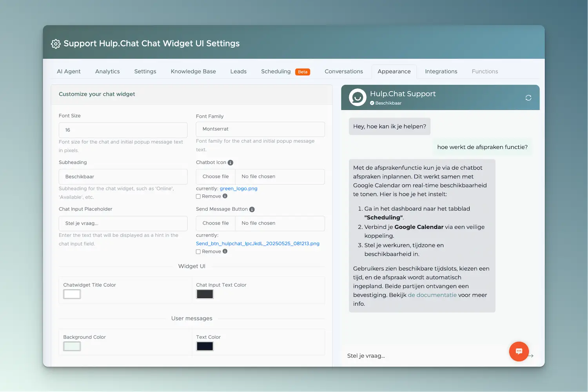Screen dimensions: 588x392
Task: Click the 'Hulp.Chat Support' widget title
Action: tap(403, 94)
